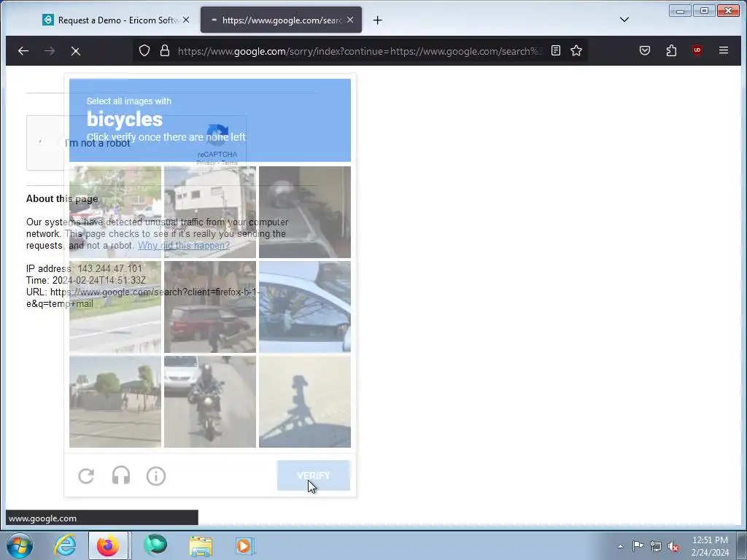Click the URL address bar field

coord(360,51)
